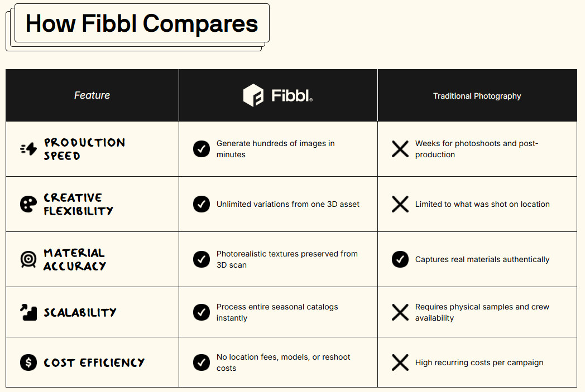Click the dollar coin Cost Efficiency icon
Viewport: 585px width, 392px height.
[x=28, y=362]
